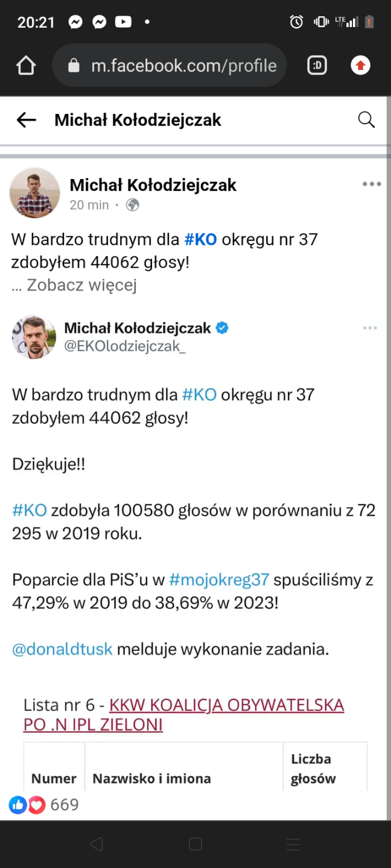Tap the public audience globe icon
The height and width of the screenshot is (868, 391).
click(x=132, y=205)
